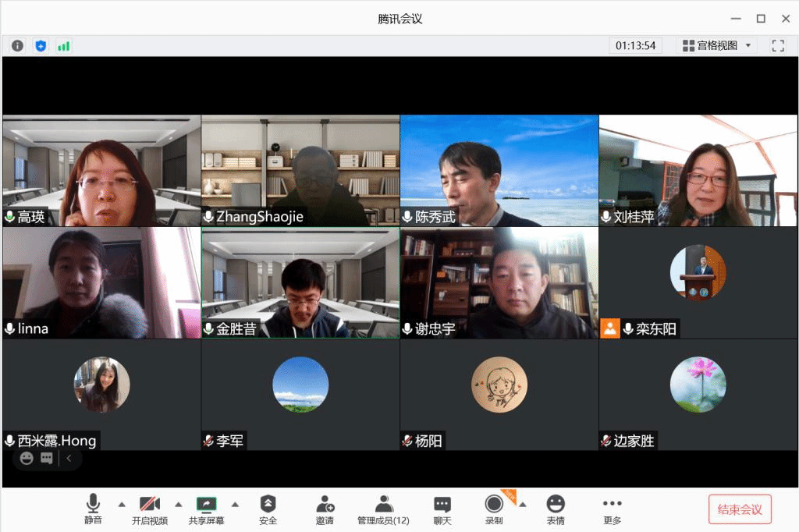This screenshot has width=799, height=532.
Task: Open the 表情 emoji reactions
Action: coord(556,510)
